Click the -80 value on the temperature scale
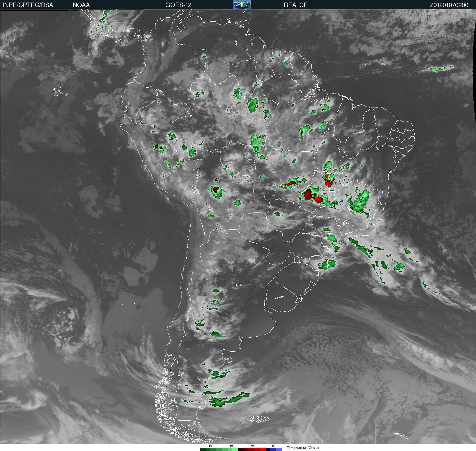Viewport: 476px width, 451px height. pos(272,446)
